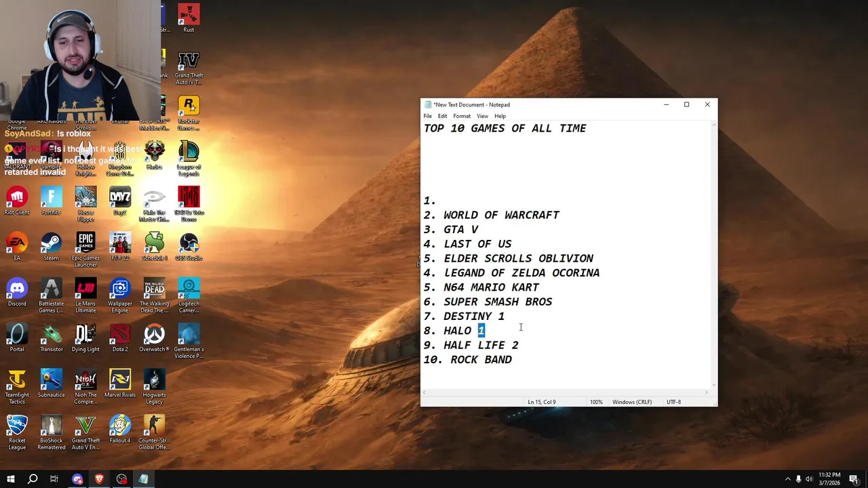
Task: Launch Teamfight Tactics desktop icon
Action: tap(17, 387)
